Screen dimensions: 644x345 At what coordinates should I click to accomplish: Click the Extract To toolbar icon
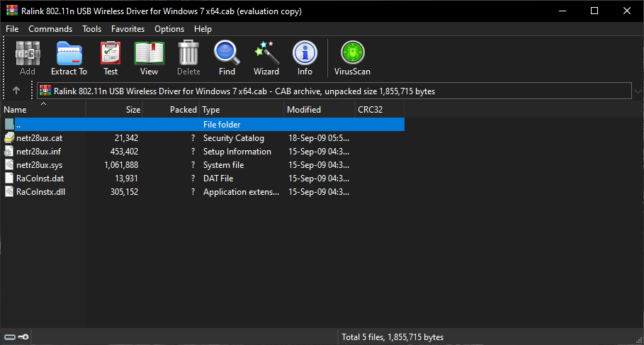pyautogui.click(x=69, y=58)
